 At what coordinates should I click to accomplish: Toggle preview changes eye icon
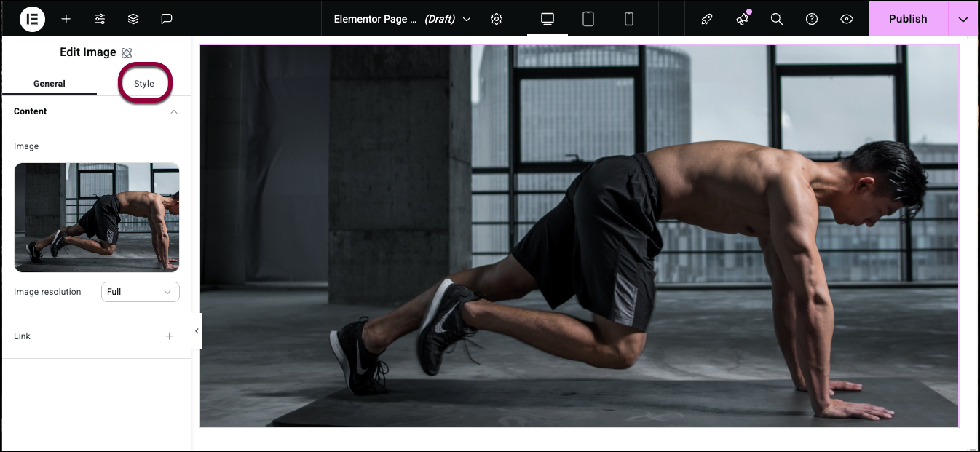point(847,20)
